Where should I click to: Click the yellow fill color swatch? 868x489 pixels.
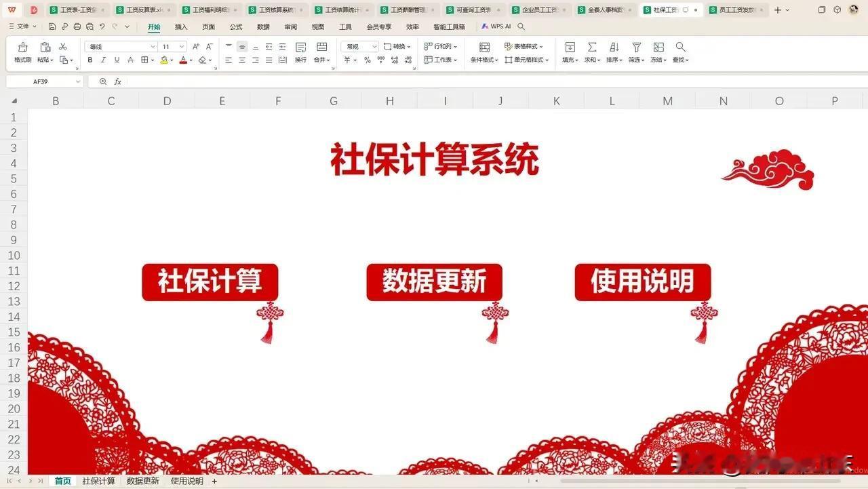point(164,60)
